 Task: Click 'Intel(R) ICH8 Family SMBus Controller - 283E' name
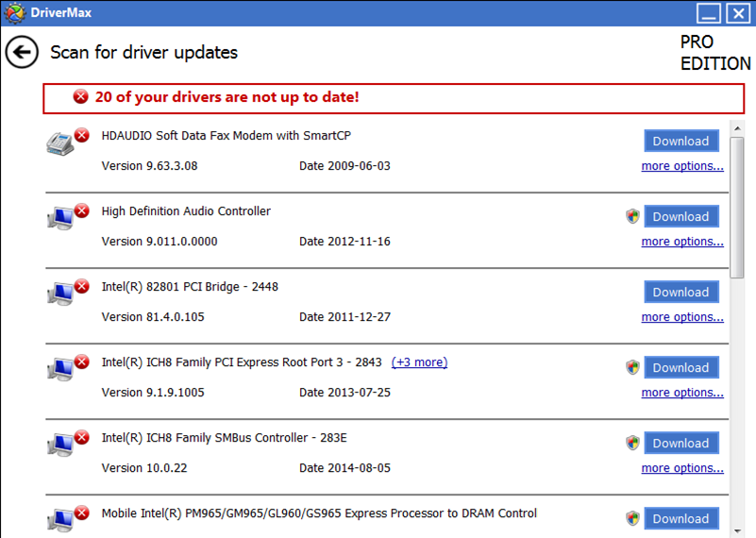(x=225, y=438)
